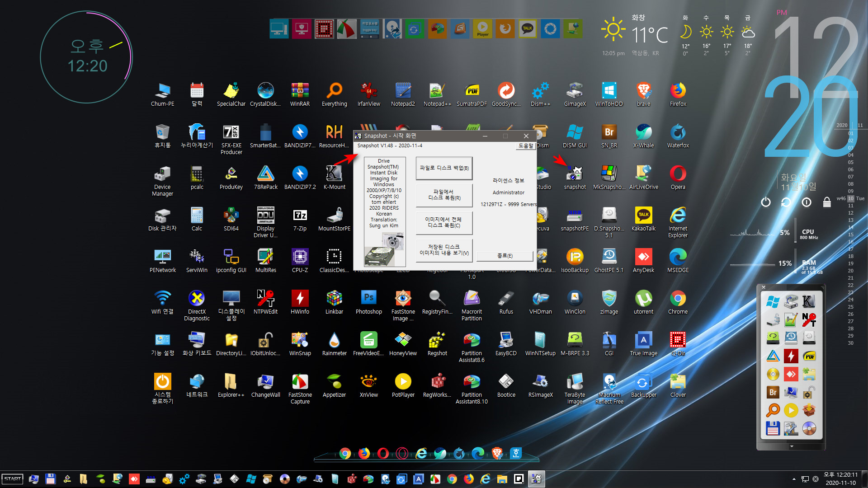Open the Rainmeter desktop icon
The height and width of the screenshot is (488, 868).
(334, 344)
